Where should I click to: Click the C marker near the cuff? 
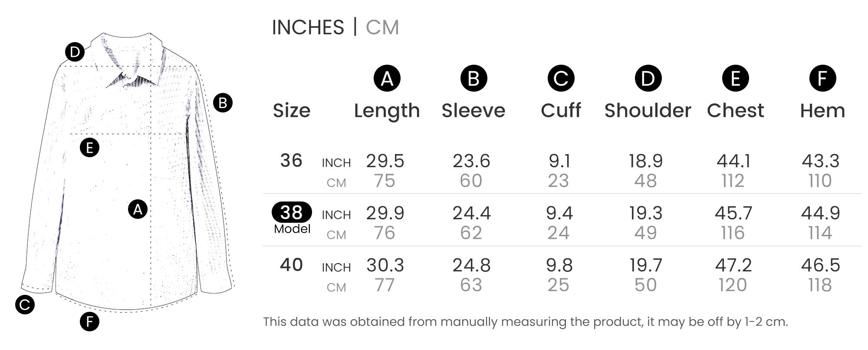tap(25, 304)
